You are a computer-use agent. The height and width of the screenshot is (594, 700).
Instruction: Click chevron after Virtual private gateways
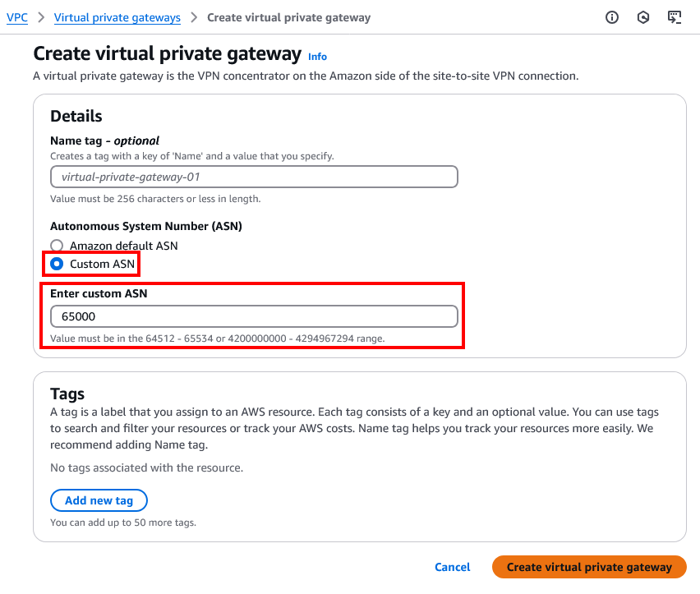[194, 17]
